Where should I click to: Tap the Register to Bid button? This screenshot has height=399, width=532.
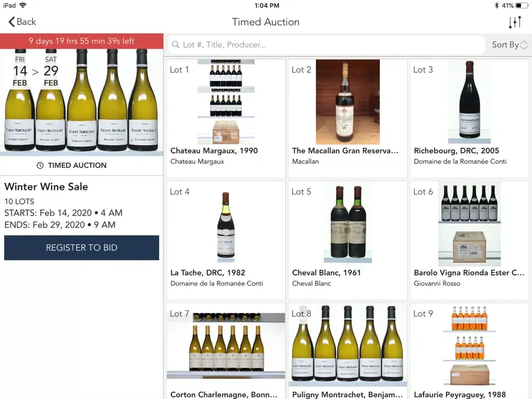click(x=81, y=248)
